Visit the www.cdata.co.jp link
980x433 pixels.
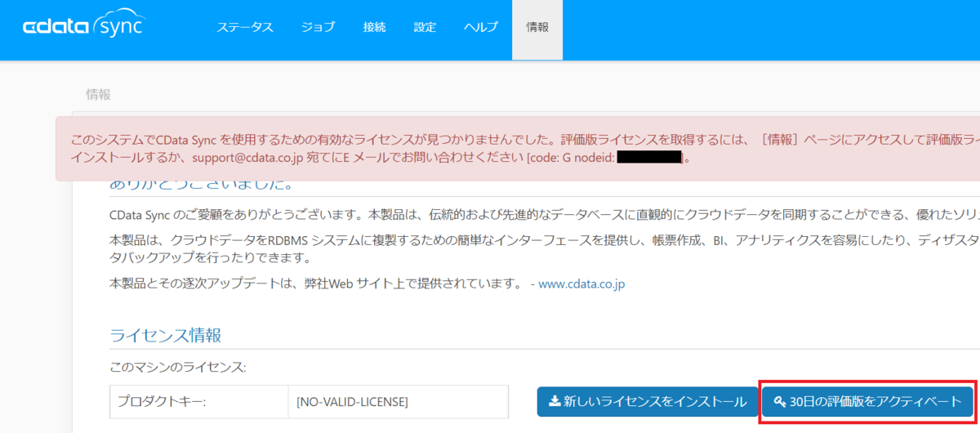coord(582,284)
